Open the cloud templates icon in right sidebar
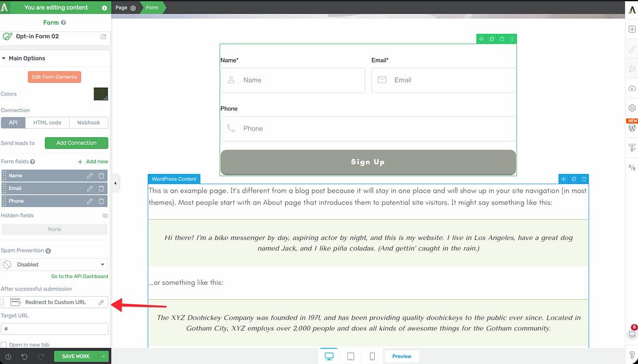Image resolution: width=638 pixels, height=364 pixels. [x=632, y=89]
